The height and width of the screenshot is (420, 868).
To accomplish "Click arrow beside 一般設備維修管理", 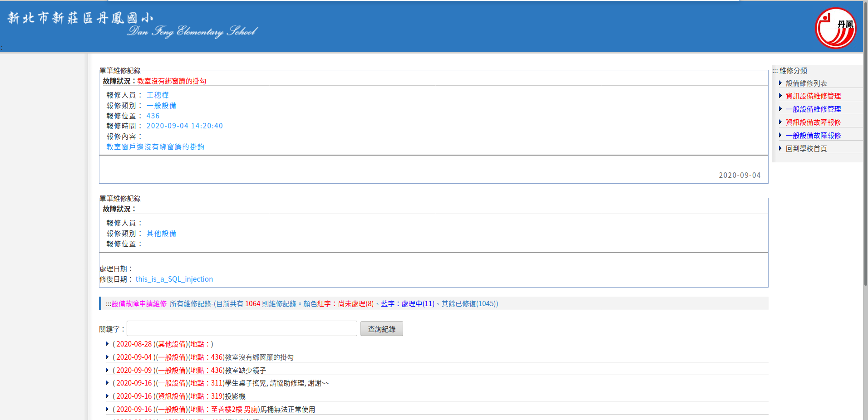I will tap(780, 109).
